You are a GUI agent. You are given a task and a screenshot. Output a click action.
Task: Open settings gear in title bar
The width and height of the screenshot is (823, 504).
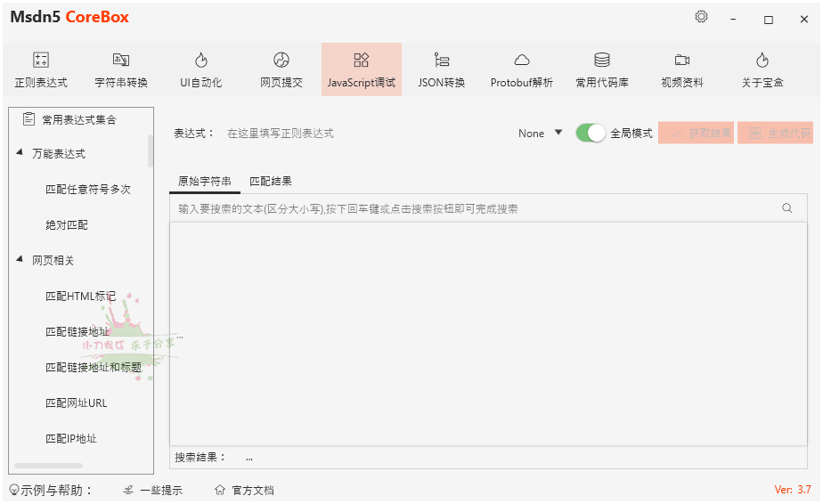click(701, 17)
